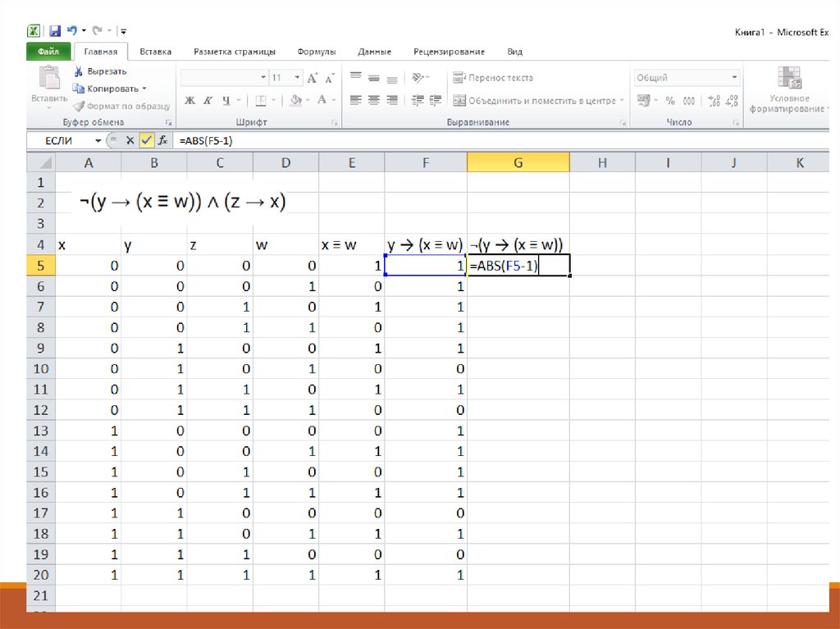Open Insert Function via the fx icon
The image size is (840, 629).
coord(163,141)
